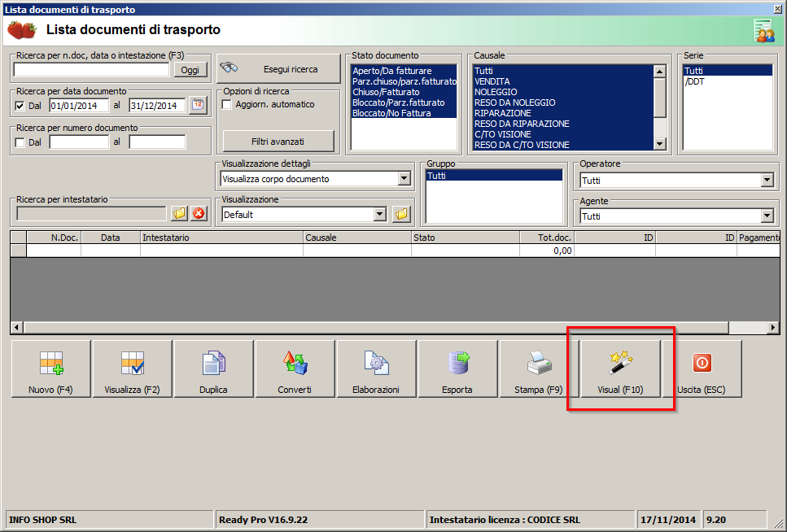
Task: Enable the document number Dal checkbox
Action: pyautogui.click(x=20, y=142)
